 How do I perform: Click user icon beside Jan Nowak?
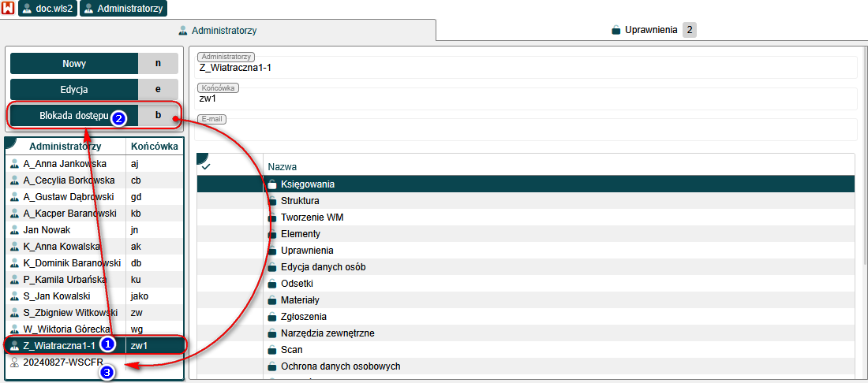tap(15, 230)
